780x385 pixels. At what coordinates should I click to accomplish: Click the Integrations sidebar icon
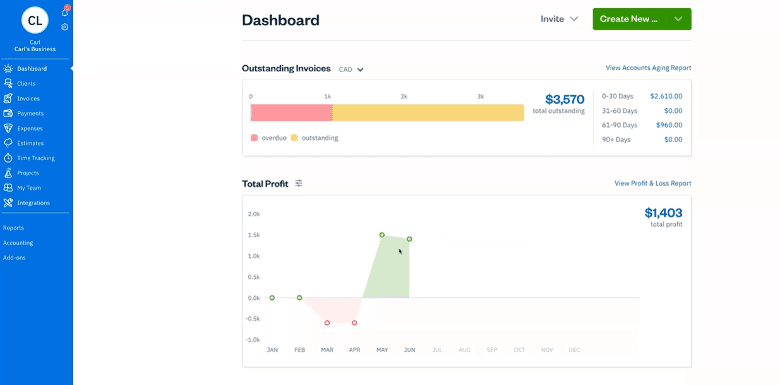click(x=8, y=203)
